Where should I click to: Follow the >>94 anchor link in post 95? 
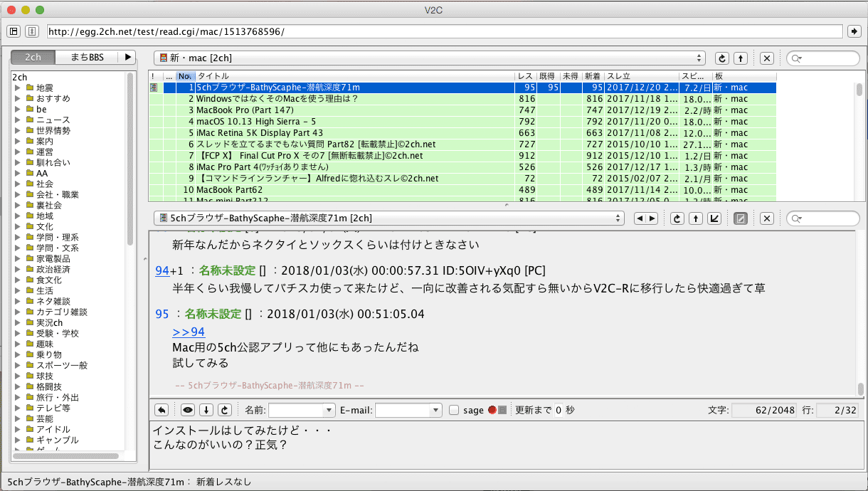coord(189,332)
